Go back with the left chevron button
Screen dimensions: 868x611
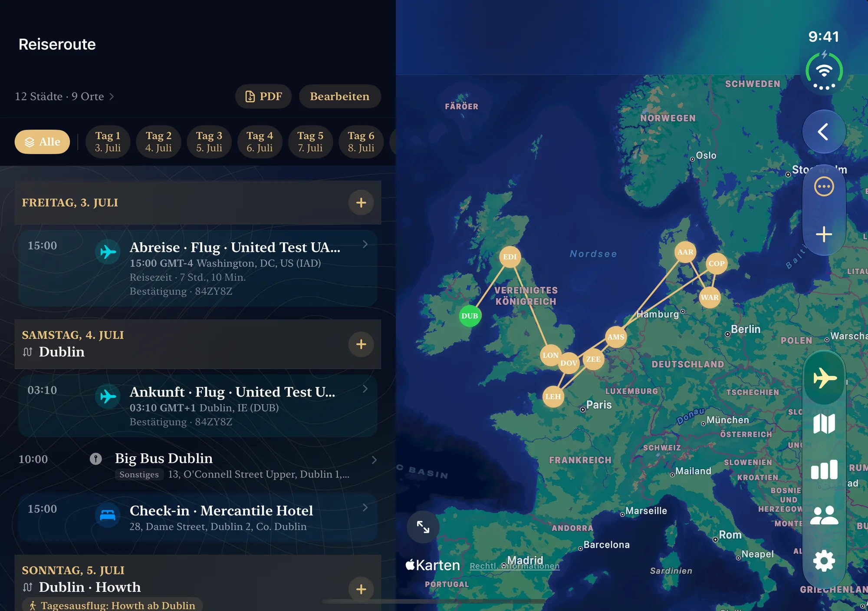click(x=824, y=131)
